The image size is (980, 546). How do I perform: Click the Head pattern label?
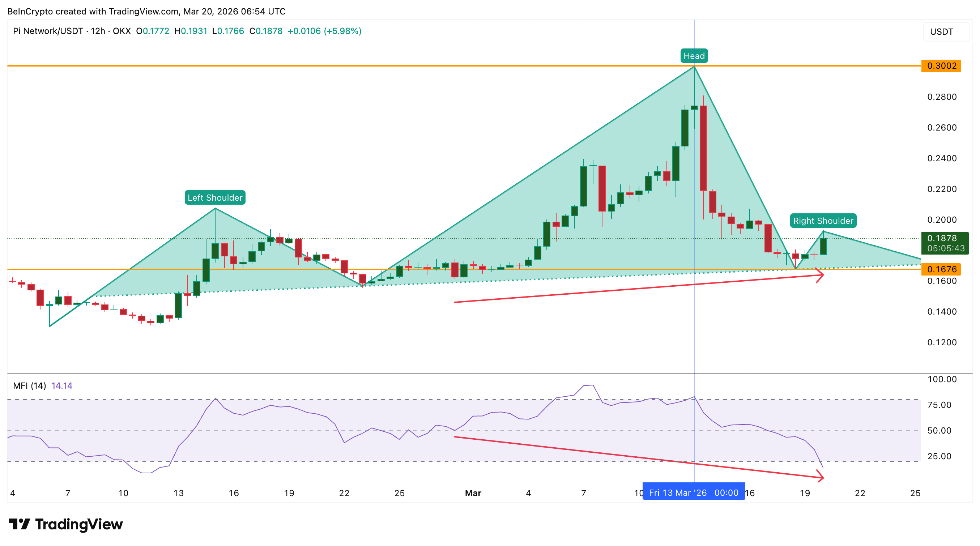694,56
